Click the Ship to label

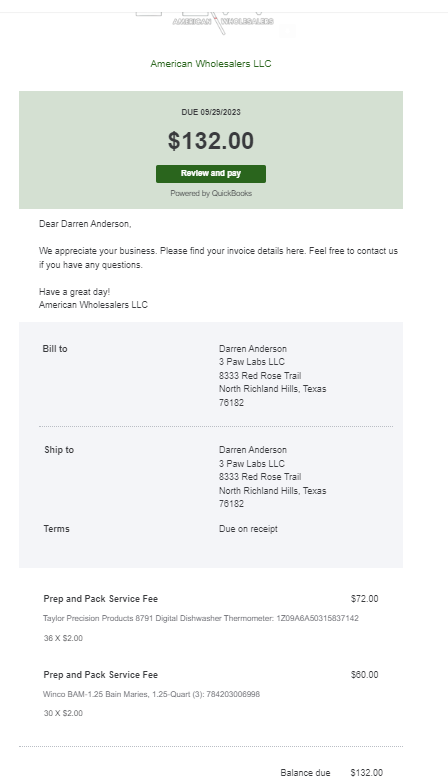pos(59,450)
